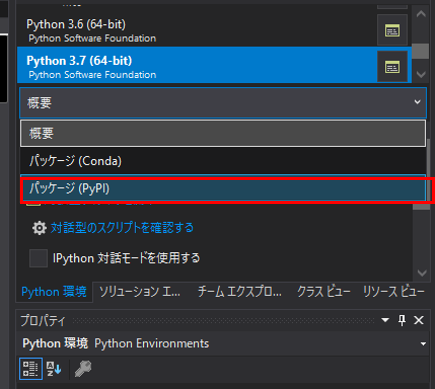Choose パッケージ (PyPI) option

223,188
